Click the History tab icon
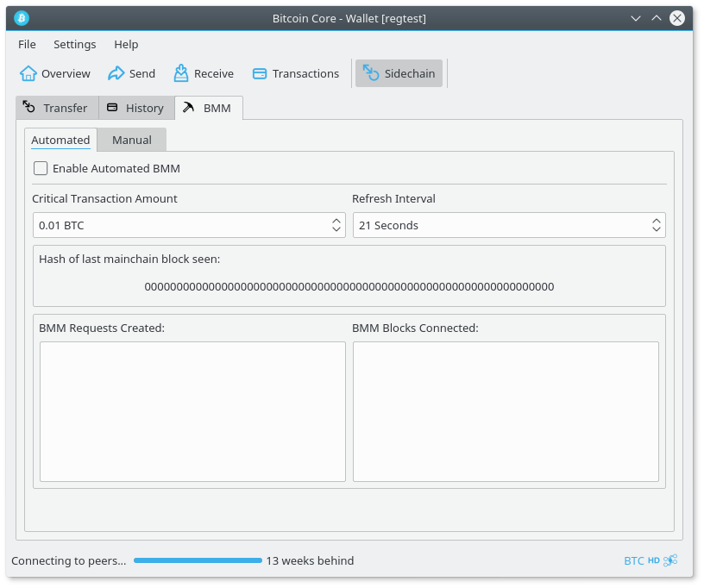Screen dimensions: 704x588 pyautogui.click(x=112, y=107)
